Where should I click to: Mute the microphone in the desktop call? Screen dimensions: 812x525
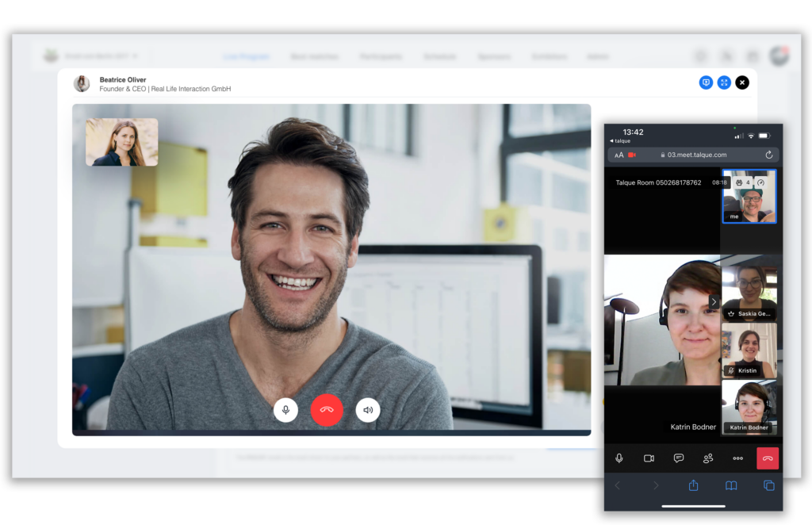click(x=285, y=410)
